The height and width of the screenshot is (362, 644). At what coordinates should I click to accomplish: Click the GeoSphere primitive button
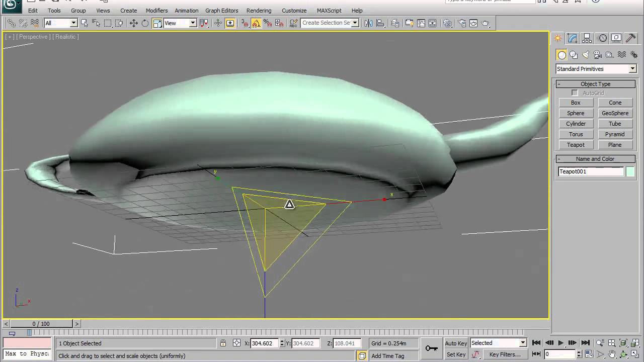(615, 113)
